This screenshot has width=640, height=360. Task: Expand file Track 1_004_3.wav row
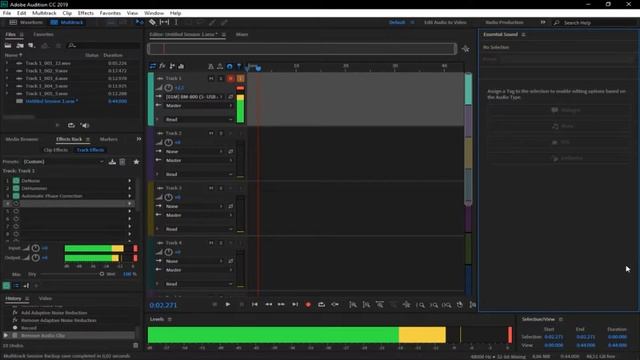point(7,86)
